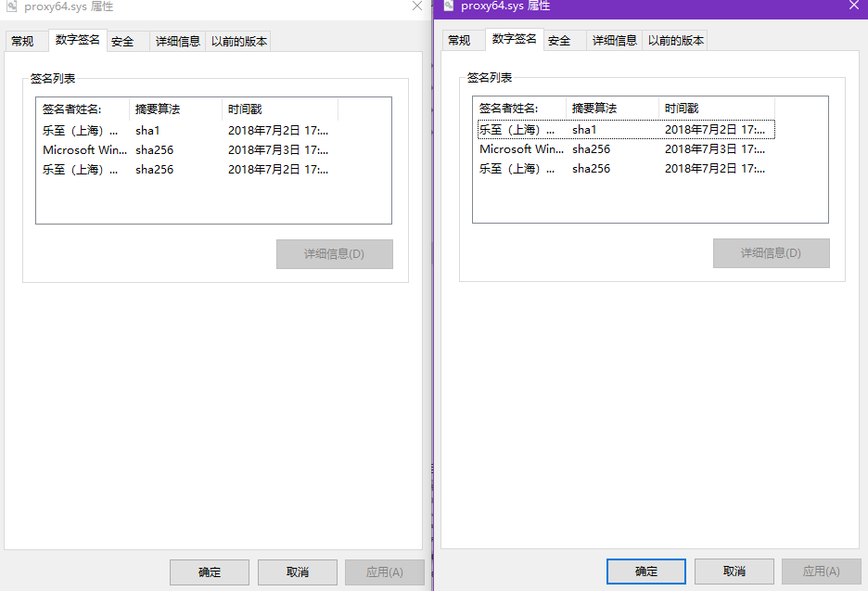868x591 pixels.
Task: Open 常规 tab in right purple window
Action: pos(464,41)
